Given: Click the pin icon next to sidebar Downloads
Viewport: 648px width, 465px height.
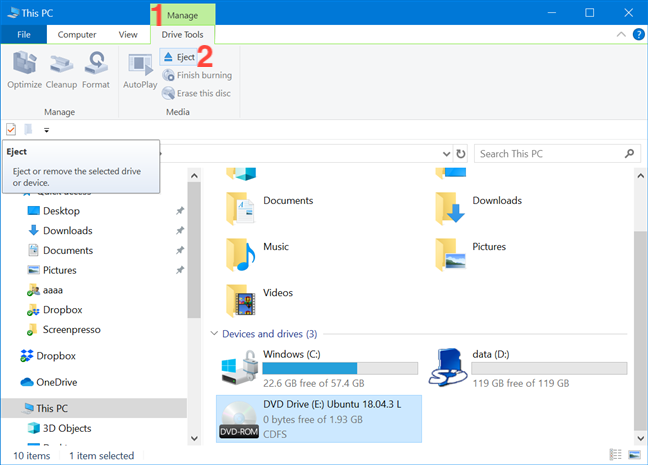Looking at the screenshot, I should click(x=180, y=231).
